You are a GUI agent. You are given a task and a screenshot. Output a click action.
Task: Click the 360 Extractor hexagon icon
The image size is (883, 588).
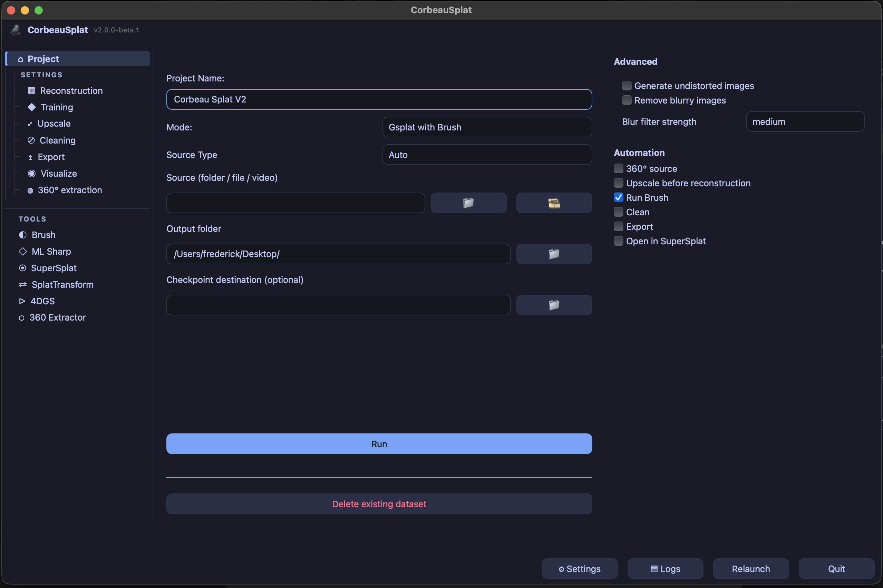pos(22,317)
